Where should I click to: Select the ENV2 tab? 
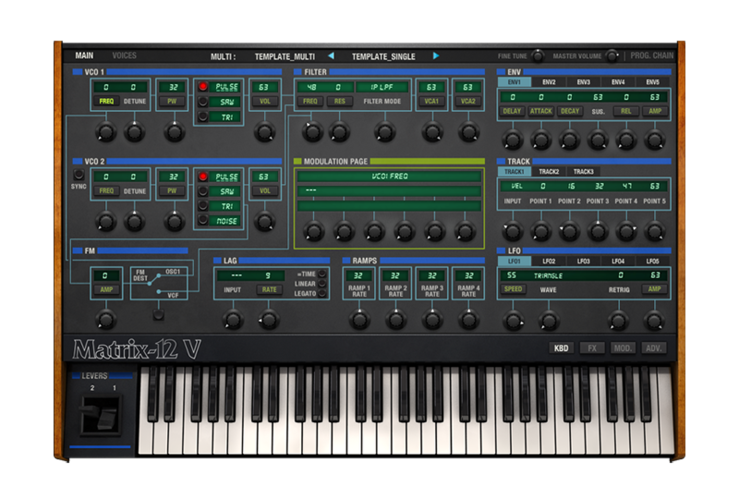[549, 82]
